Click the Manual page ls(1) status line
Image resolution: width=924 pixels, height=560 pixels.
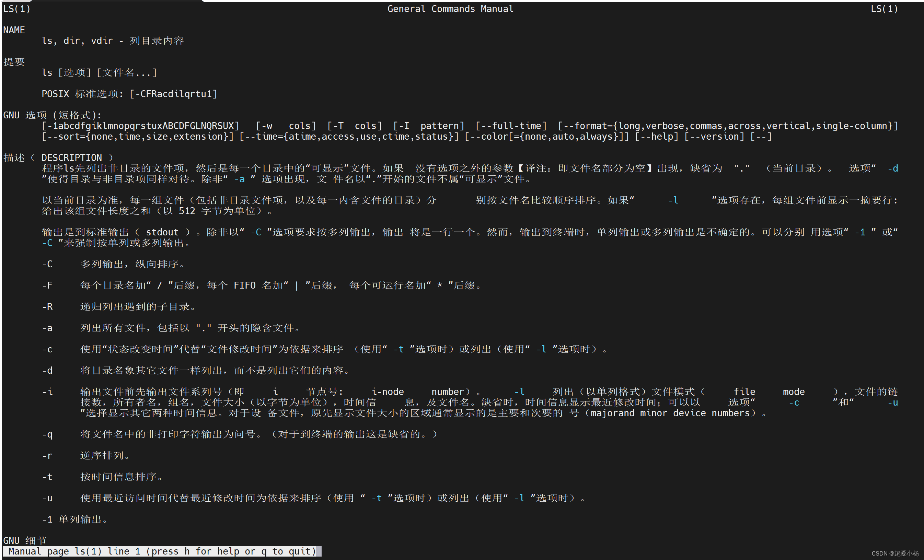point(162,551)
